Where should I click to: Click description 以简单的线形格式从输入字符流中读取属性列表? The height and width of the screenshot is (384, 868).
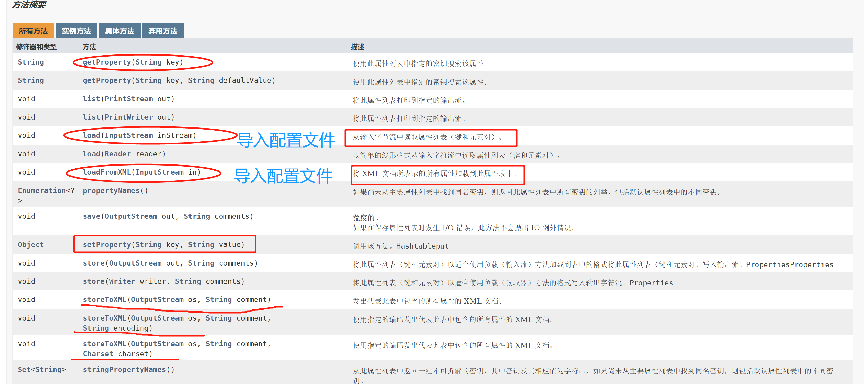(x=457, y=155)
